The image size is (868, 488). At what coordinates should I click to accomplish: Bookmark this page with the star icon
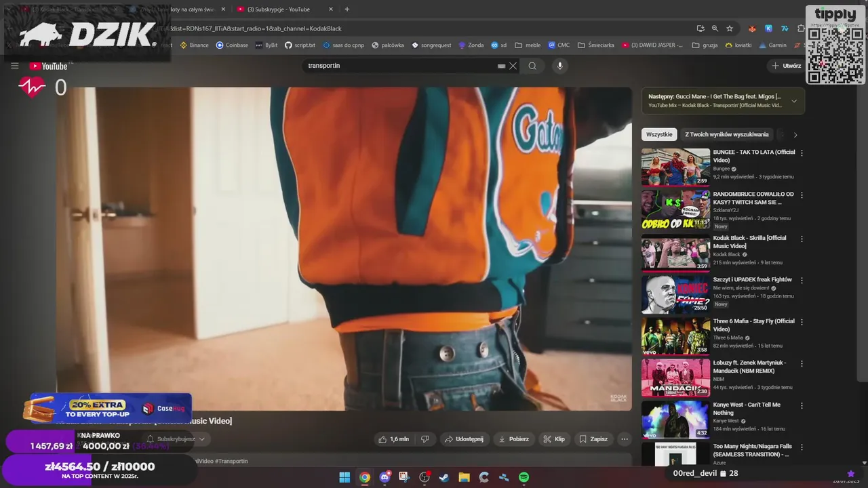point(730,28)
